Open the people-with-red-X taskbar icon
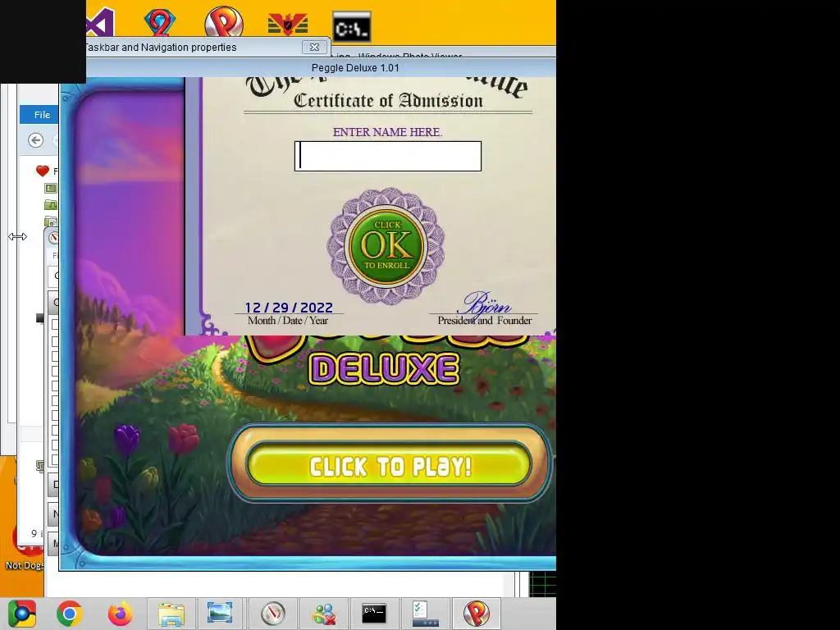This screenshot has height=630, width=840. [323, 614]
